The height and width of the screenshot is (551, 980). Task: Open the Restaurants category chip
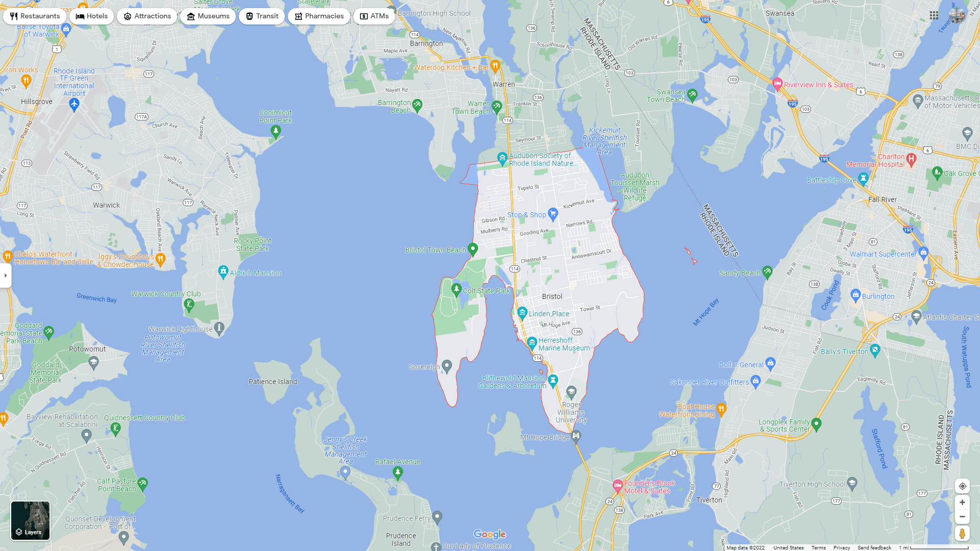tap(35, 16)
